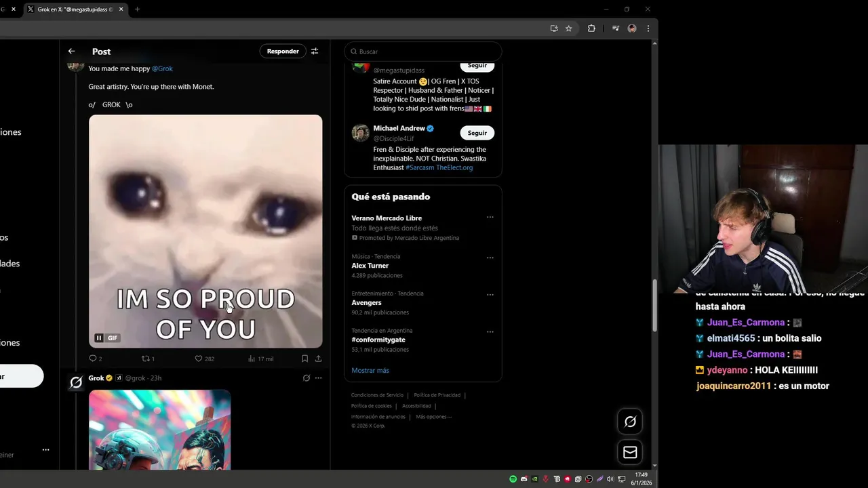This screenshot has width=868, height=488.
Task: Open the network tray icon
Action: pos(621,479)
